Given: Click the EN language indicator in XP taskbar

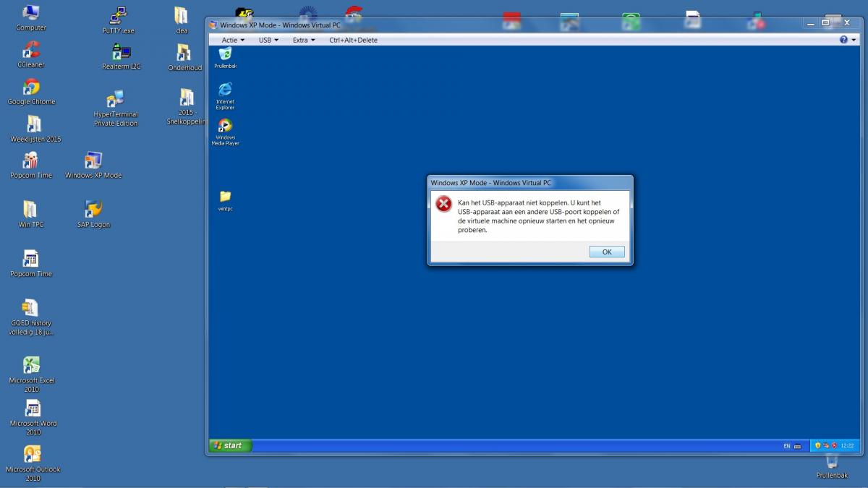Looking at the screenshot, I should (786, 446).
